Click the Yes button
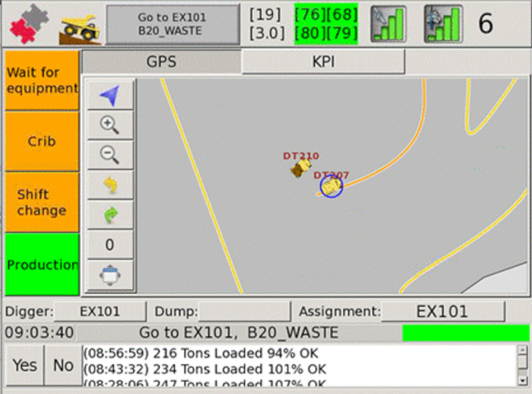The height and width of the screenshot is (394, 532). pos(24,365)
